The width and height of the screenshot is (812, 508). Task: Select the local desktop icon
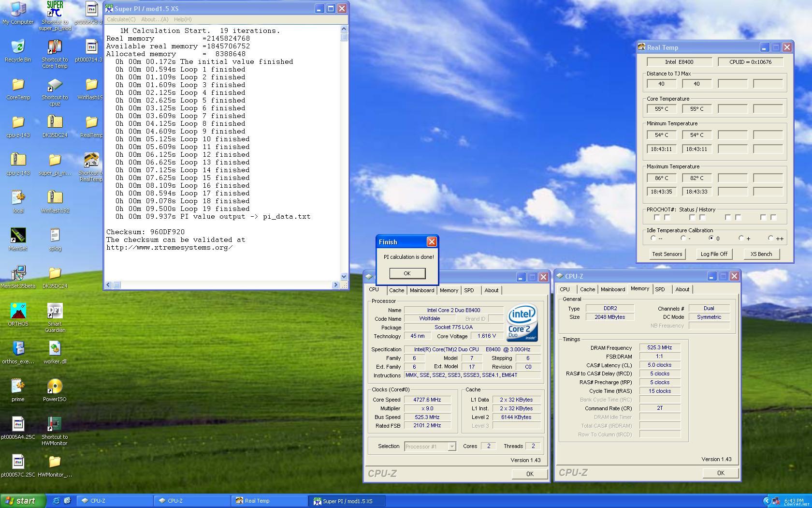pos(18,202)
